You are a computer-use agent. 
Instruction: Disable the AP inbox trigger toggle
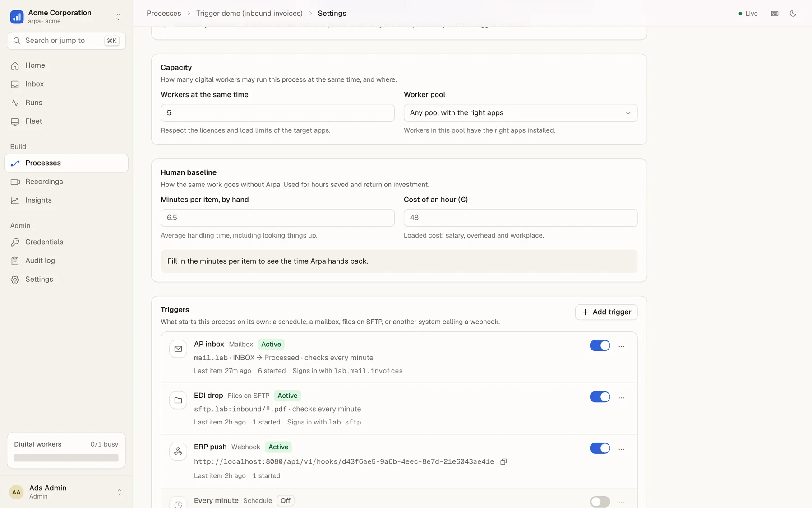tap(600, 345)
